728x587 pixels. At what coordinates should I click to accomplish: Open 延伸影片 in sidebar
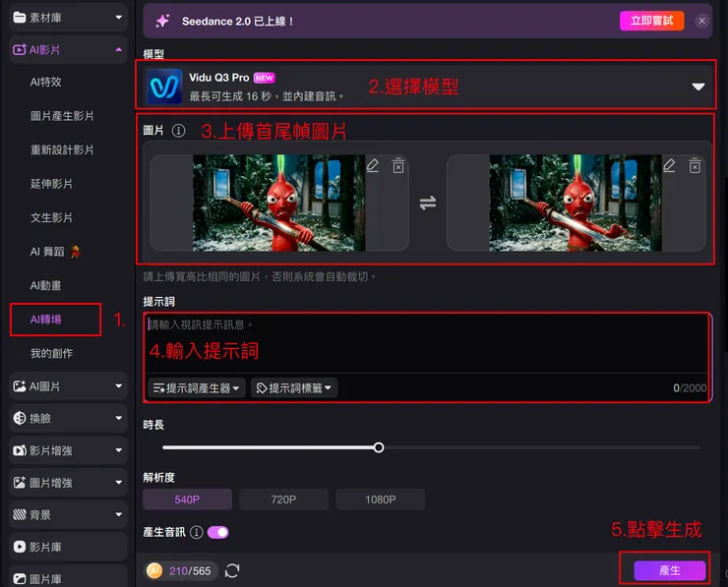[x=51, y=184]
